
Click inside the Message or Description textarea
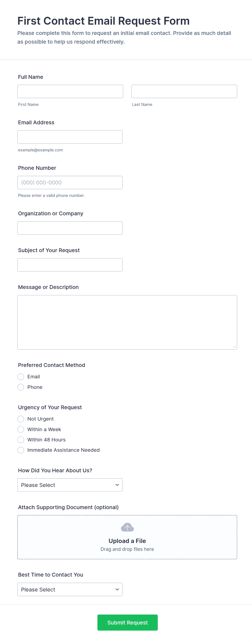coord(127,322)
